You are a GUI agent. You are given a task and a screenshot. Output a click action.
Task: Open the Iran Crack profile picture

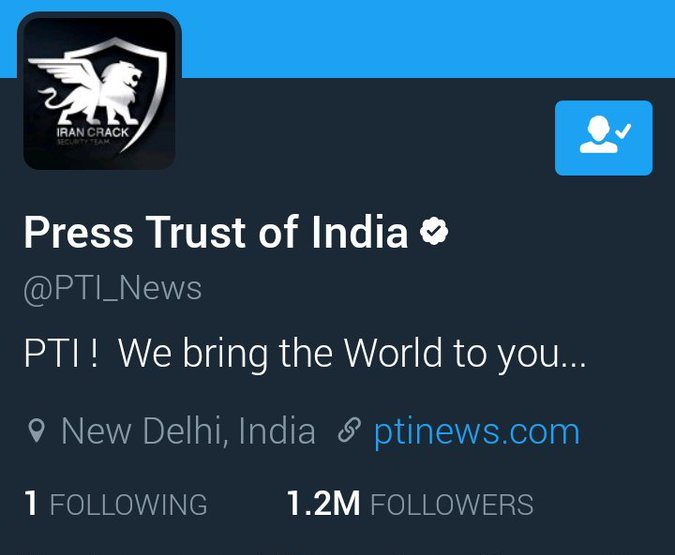99,91
